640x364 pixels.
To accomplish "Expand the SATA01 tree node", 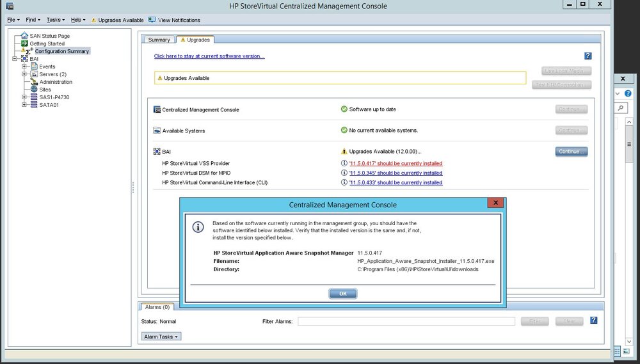I will (x=24, y=105).
